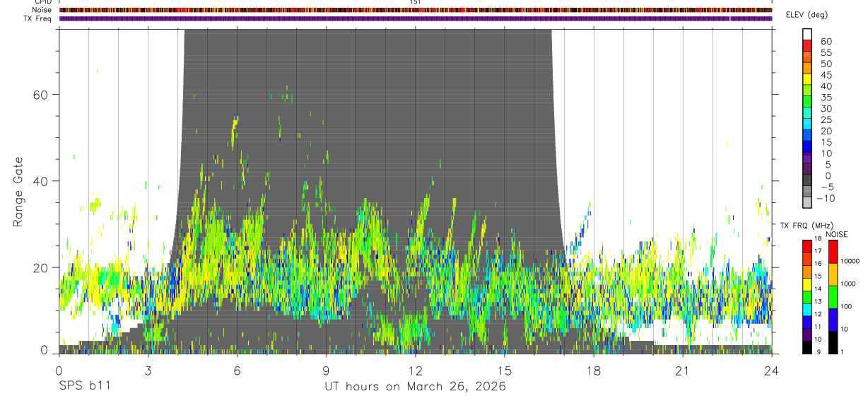Click the white top segment of ELEV colorbar
The height and width of the screenshot is (401, 868).
[x=807, y=33]
